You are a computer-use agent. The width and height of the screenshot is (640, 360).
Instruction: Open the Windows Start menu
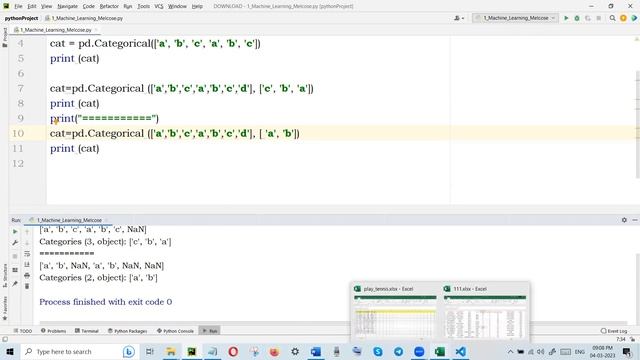click(x=10, y=351)
